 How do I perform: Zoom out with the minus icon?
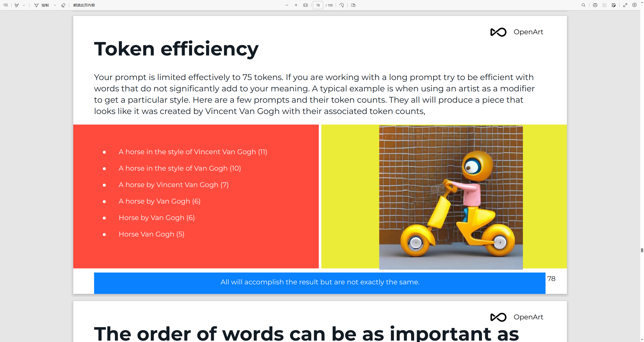point(287,5)
